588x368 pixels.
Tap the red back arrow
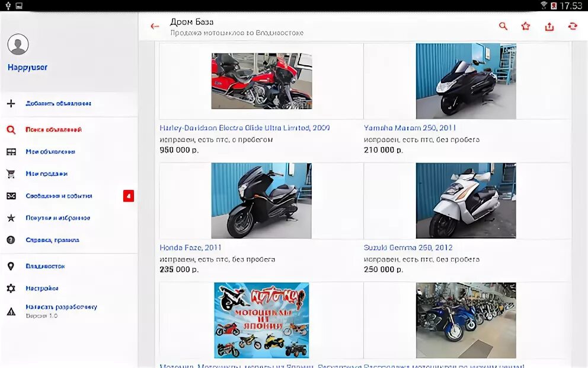155,26
